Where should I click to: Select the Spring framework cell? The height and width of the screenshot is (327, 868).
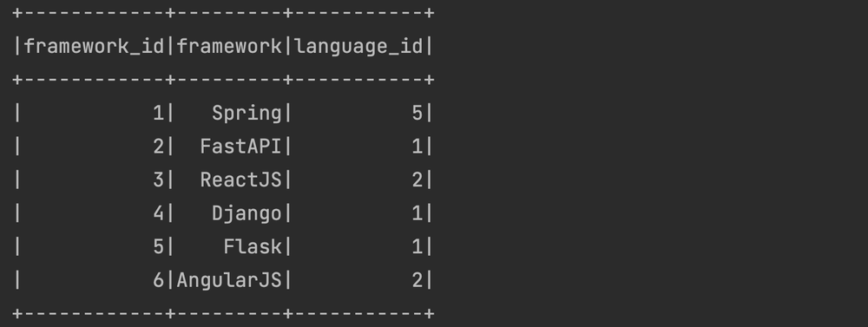[247, 114]
